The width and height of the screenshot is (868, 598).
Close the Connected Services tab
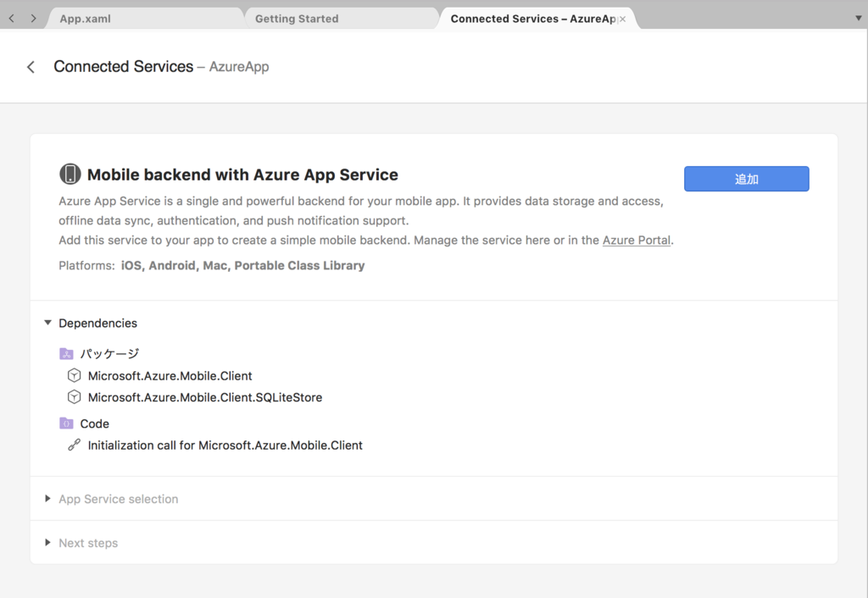pyautogui.click(x=623, y=19)
